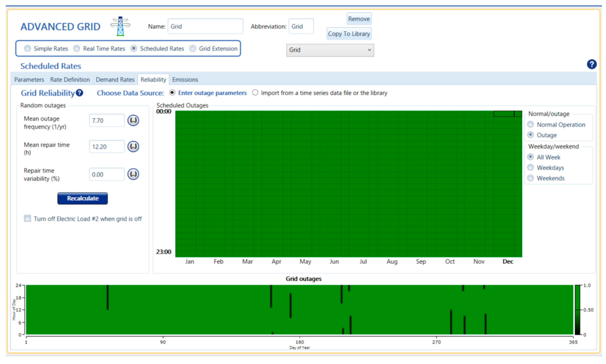Click the Dec column label in schedule
This screenshot has height=364, width=606.
tap(508, 262)
